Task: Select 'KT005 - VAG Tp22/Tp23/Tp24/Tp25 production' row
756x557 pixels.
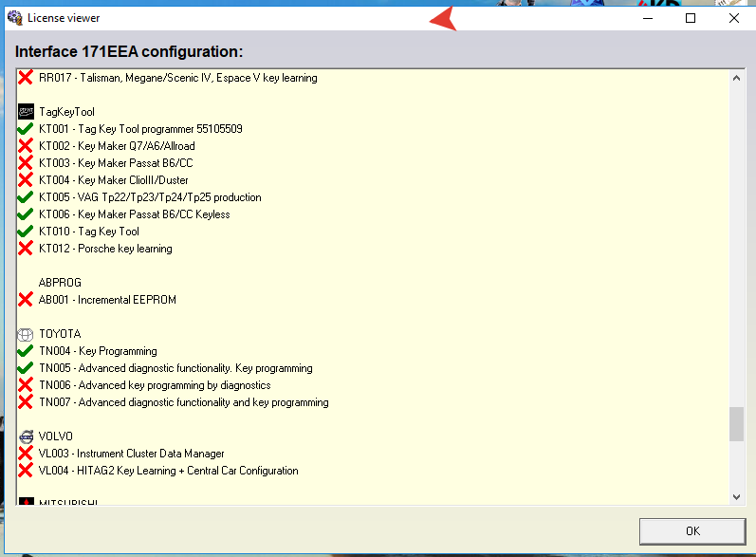Action: (x=150, y=197)
